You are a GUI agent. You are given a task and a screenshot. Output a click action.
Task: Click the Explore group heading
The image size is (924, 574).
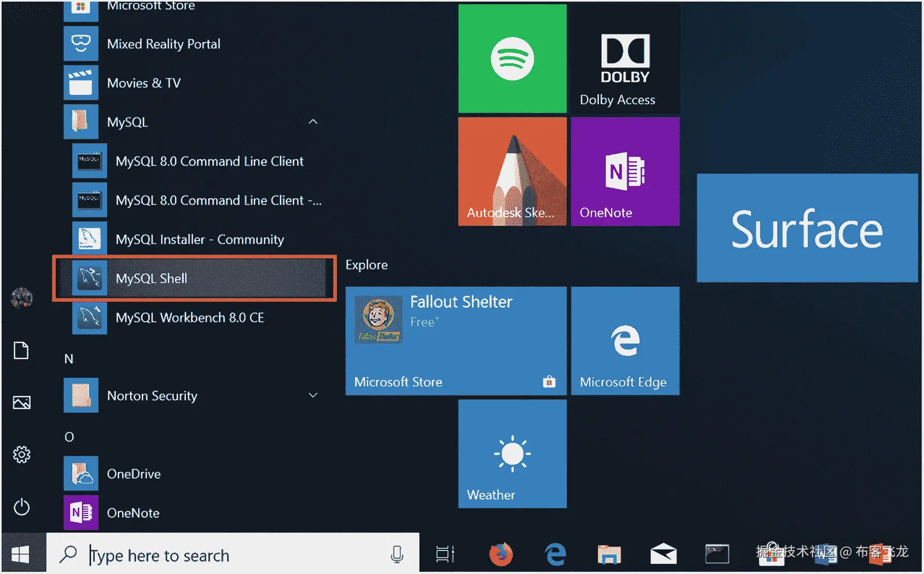(x=366, y=265)
